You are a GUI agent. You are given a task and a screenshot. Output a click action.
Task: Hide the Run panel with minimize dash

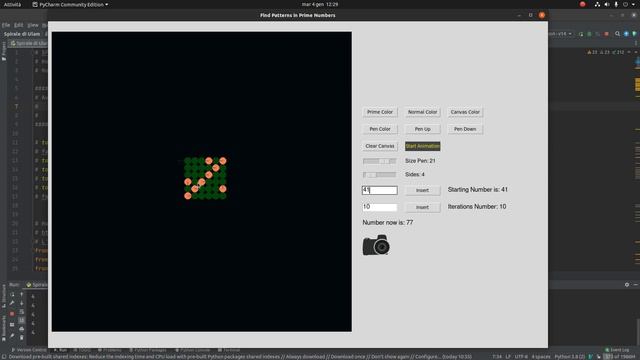(x=636, y=285)
